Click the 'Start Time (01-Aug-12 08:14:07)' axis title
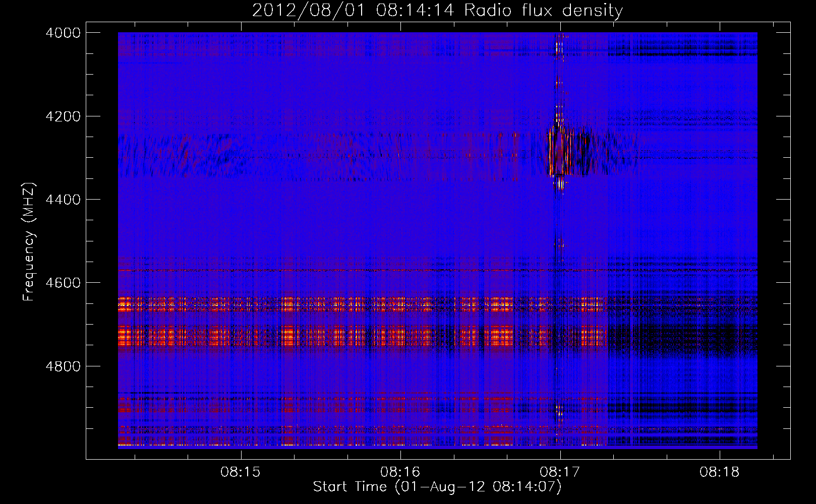The height and width of the screenshot is (504, 816). (437, 487)
